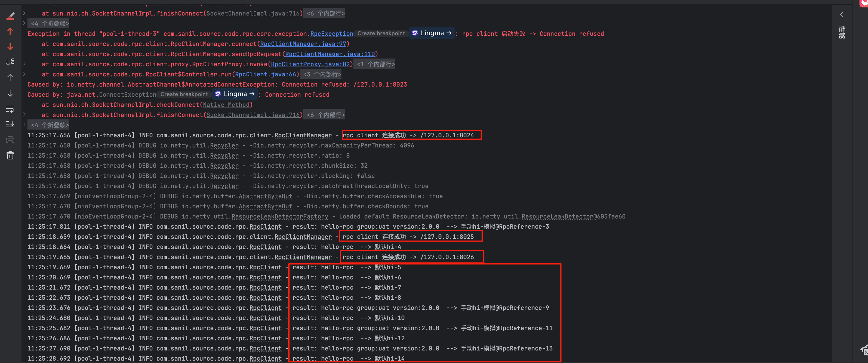Toggle soft-wrap icon in console gutter
Image resolution: width=868 pixels, height=363 pixels.
tap(10, 109)
